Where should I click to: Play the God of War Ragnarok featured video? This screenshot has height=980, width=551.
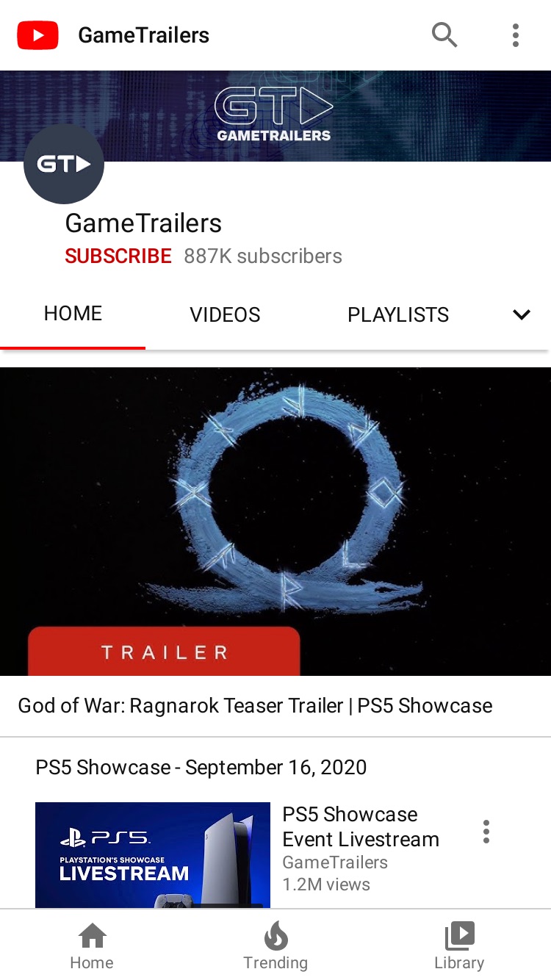(275, 522)
